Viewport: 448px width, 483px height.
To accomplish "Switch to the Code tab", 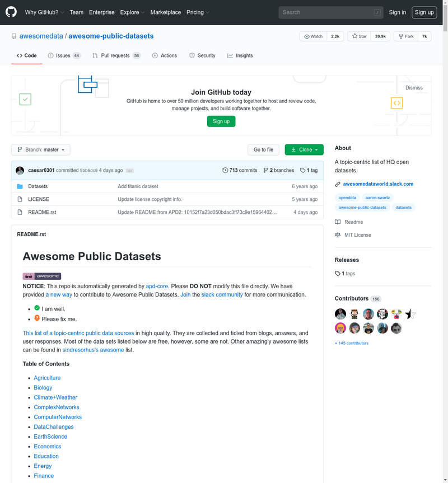I will [x=26, y=55].
